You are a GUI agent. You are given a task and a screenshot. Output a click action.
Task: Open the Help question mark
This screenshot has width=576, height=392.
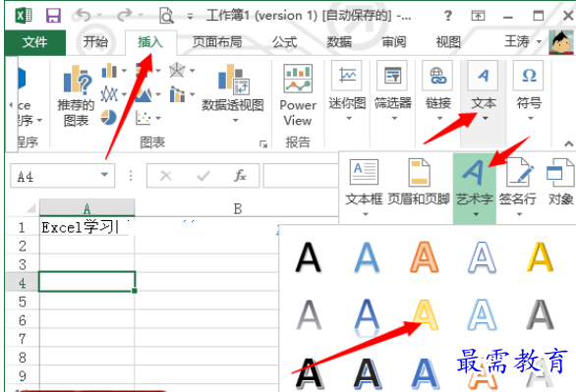[448, 16]
